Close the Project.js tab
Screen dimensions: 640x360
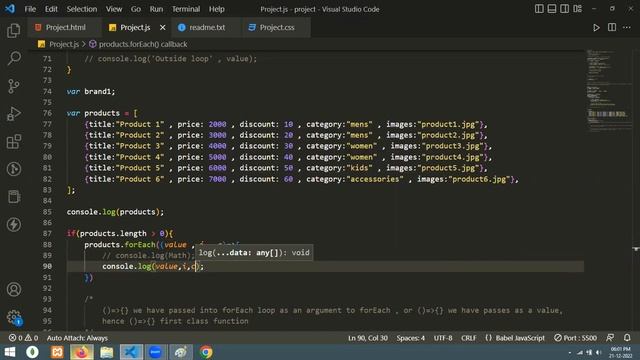click(x=162, y=27)
